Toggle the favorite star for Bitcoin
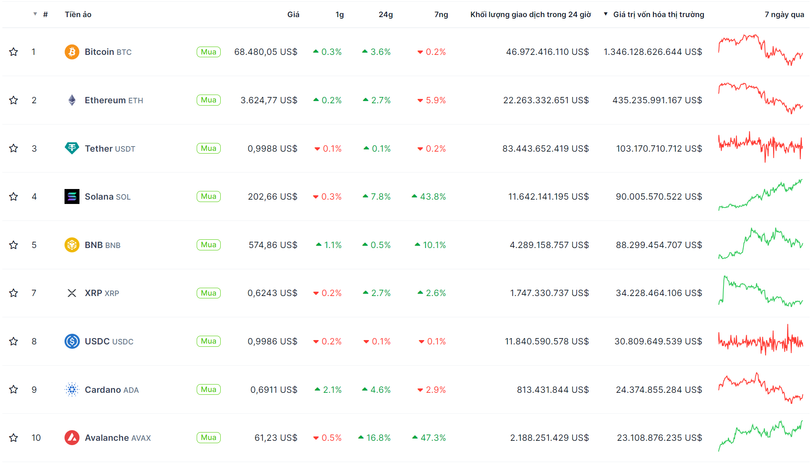 (x=14, y=52)
